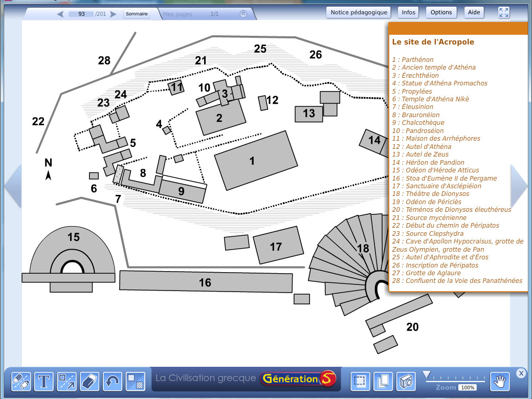This screenshot has width=532, height=399.
Task: Go to the previous page using the small arrow
Action: (x=60, y=14)
